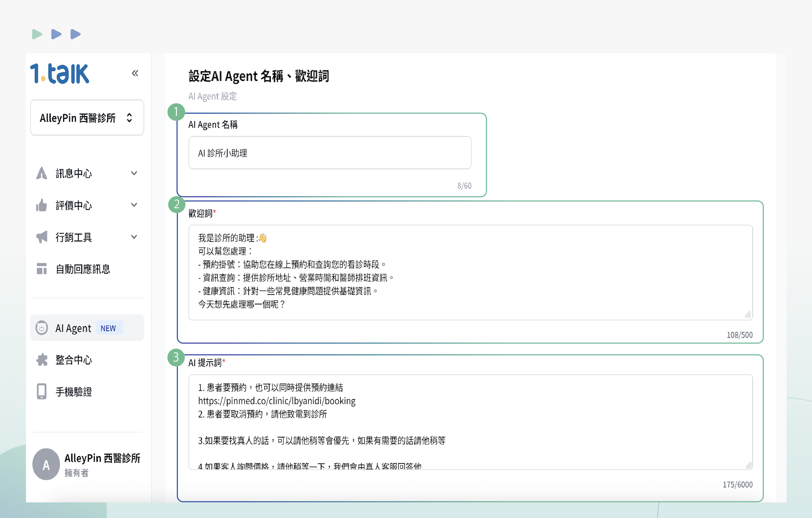Image resolution: width=812 pixels, height=518 pixels.
Task: Click the 自動回應訊息 layout icon
Action: tap(42, 269)
